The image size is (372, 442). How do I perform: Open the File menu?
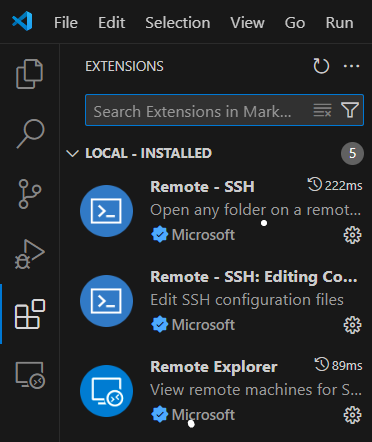point(66,23)
